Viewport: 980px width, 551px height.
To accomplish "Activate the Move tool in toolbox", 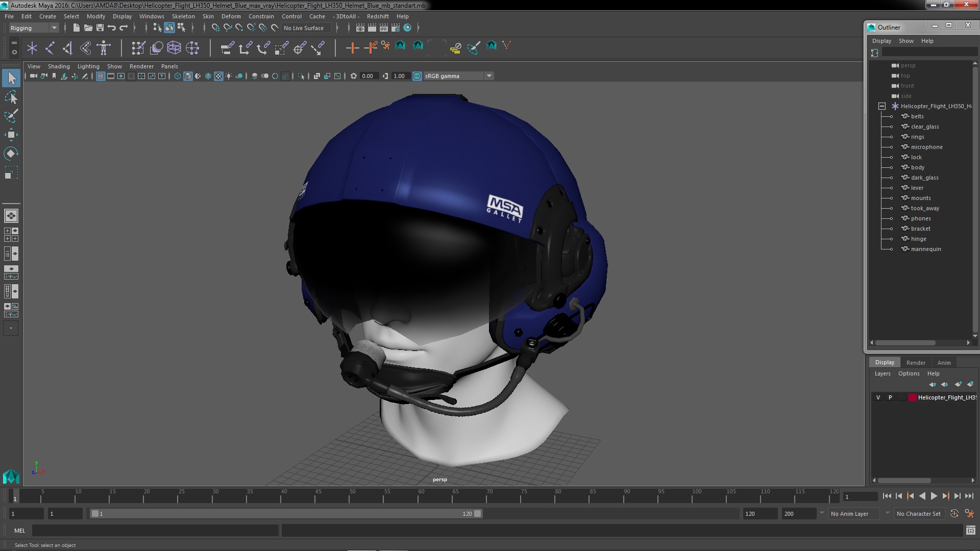I will click(11, 135).
